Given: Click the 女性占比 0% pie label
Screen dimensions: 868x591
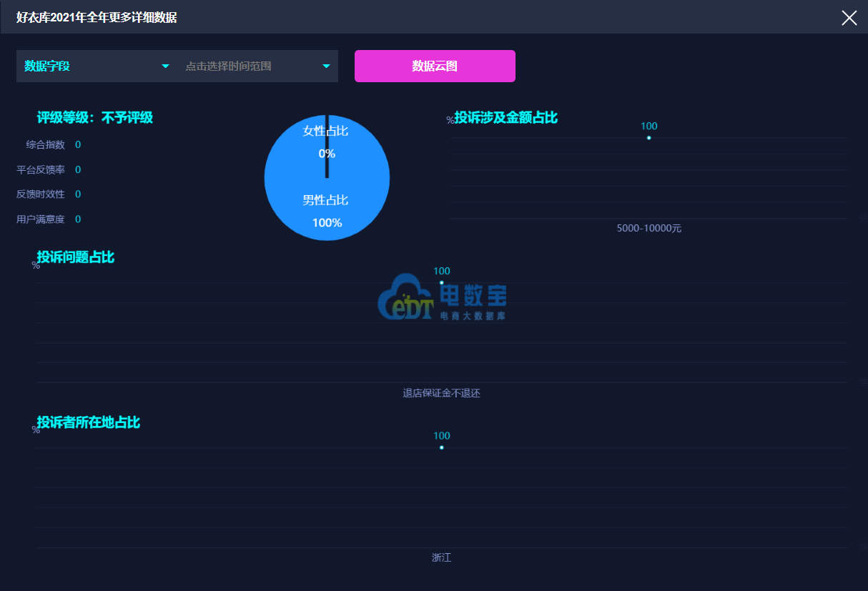Looking at the screenshot, I should pyautogui.click(x=326, y=141).
